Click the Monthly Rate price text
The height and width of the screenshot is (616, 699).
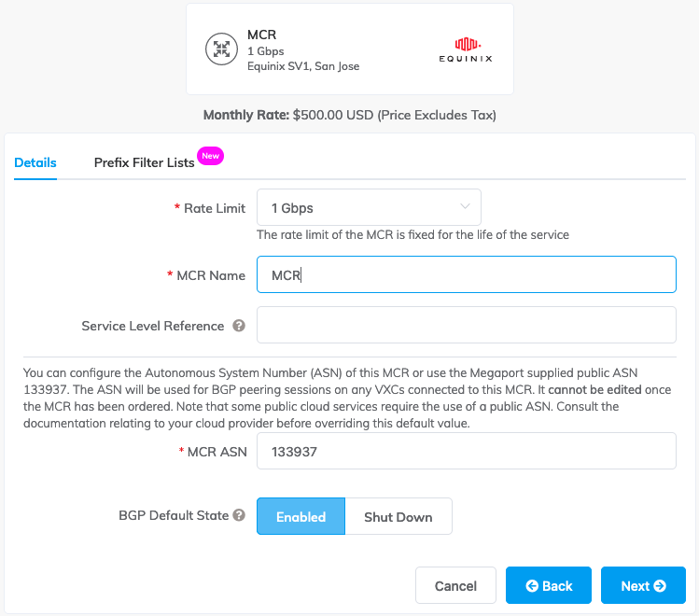(x=350, y=116)
